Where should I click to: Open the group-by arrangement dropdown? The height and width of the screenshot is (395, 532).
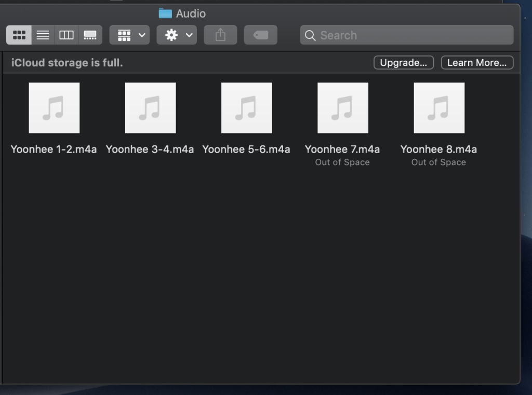129,35
